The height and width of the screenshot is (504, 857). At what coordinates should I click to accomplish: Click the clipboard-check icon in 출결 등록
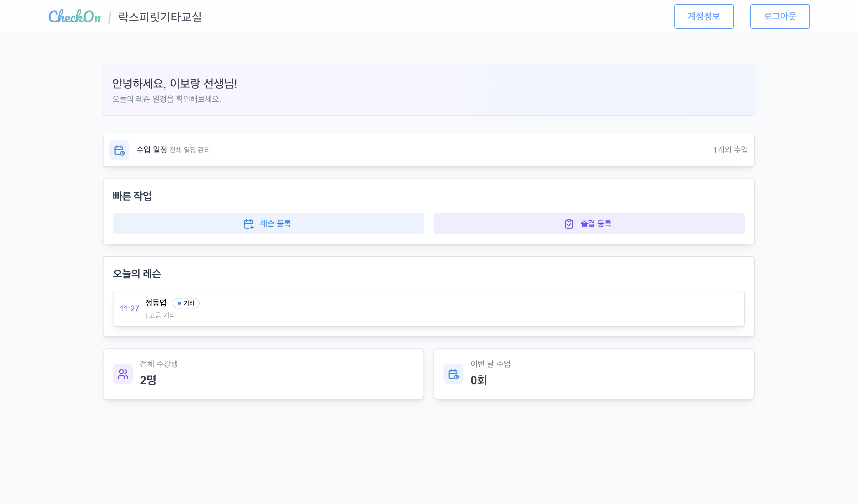tap(569, 224)
